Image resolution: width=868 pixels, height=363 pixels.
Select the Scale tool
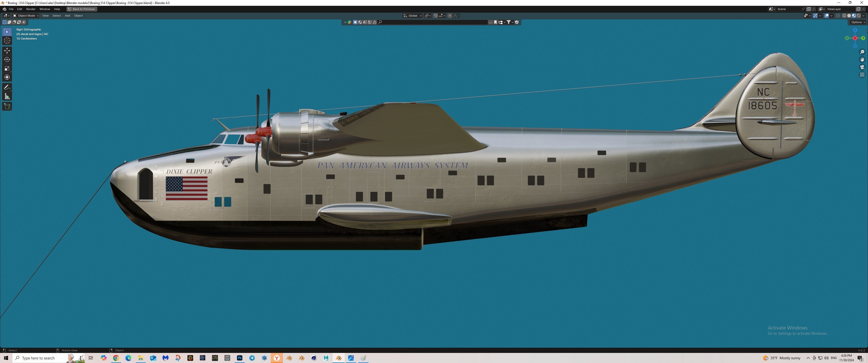coord(7,68)
